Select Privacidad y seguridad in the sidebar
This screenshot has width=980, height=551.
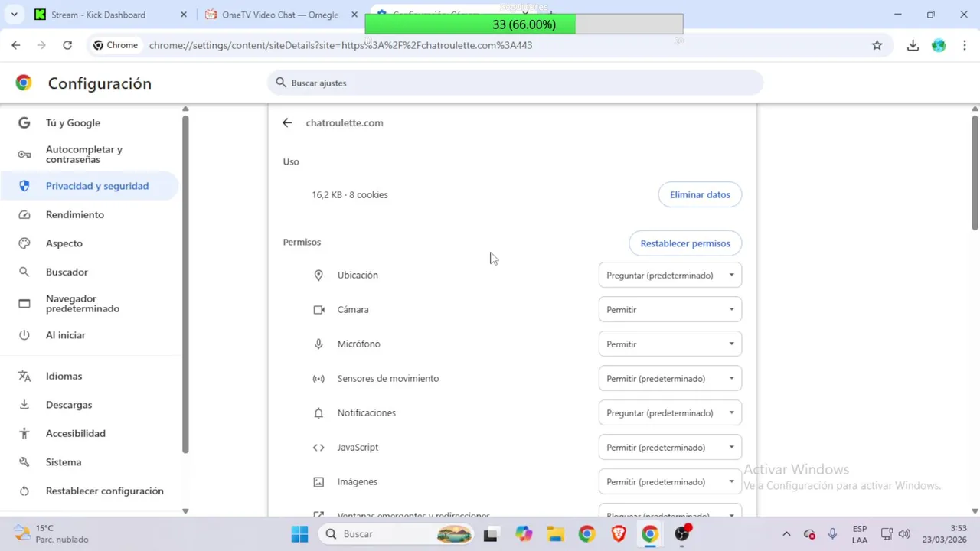89,186
